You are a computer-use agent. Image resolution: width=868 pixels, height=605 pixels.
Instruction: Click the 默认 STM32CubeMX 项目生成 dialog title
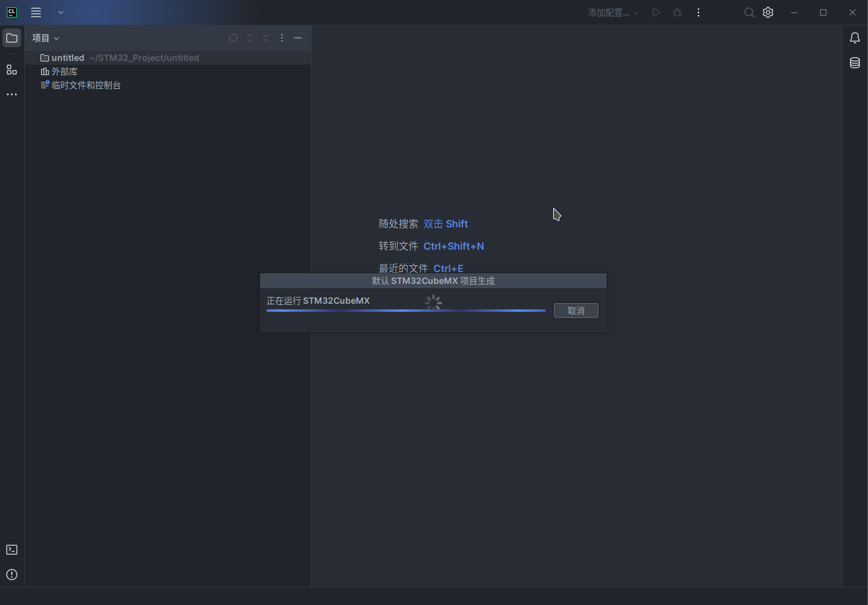tap(433, 281)
